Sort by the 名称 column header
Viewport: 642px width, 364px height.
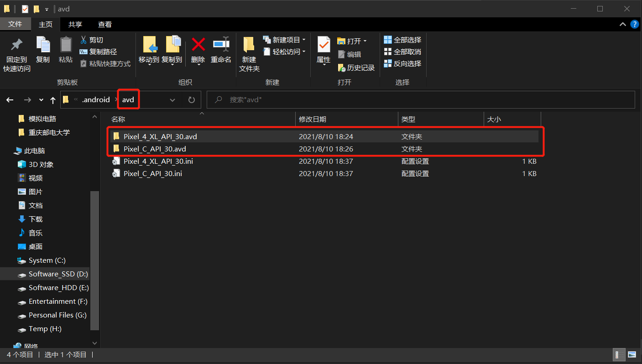202,120
